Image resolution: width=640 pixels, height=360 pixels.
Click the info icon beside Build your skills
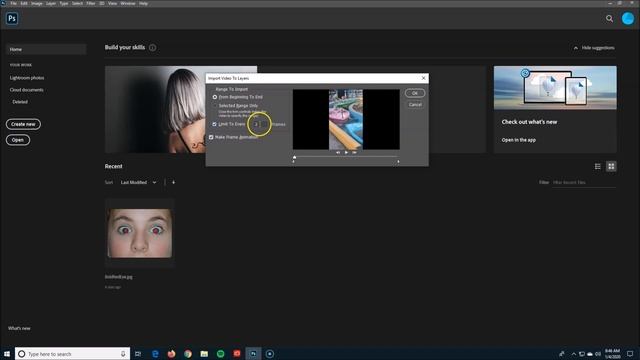(x=152, y=47)
